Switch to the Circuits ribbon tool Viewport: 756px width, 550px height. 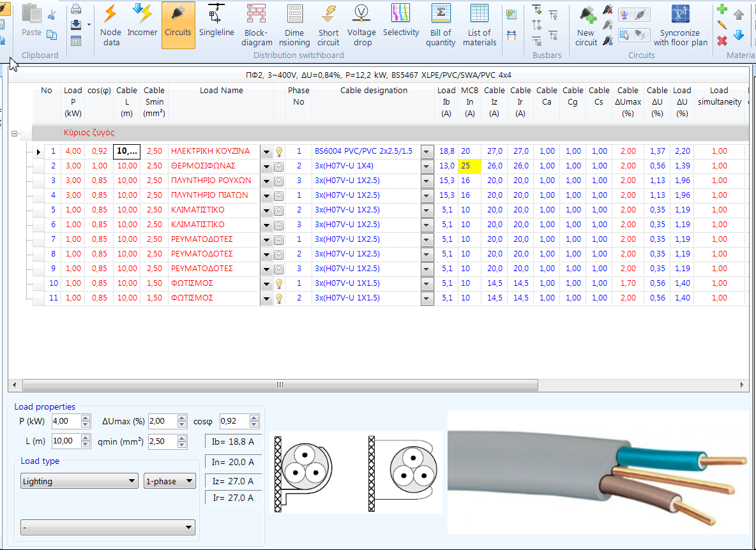pyautogui.click(x=178, y=26)
